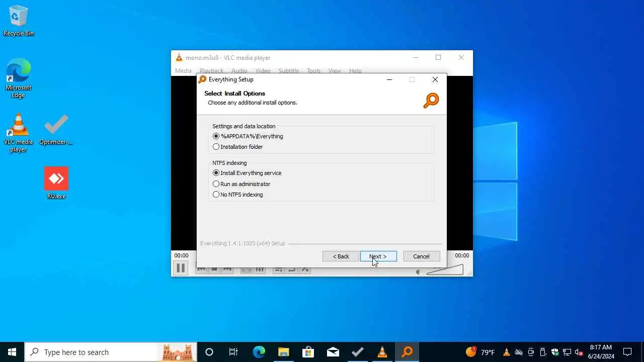The image size is (644, 362).
Task: Click the Meet Now camera tray icon
Action: point(531,352)
